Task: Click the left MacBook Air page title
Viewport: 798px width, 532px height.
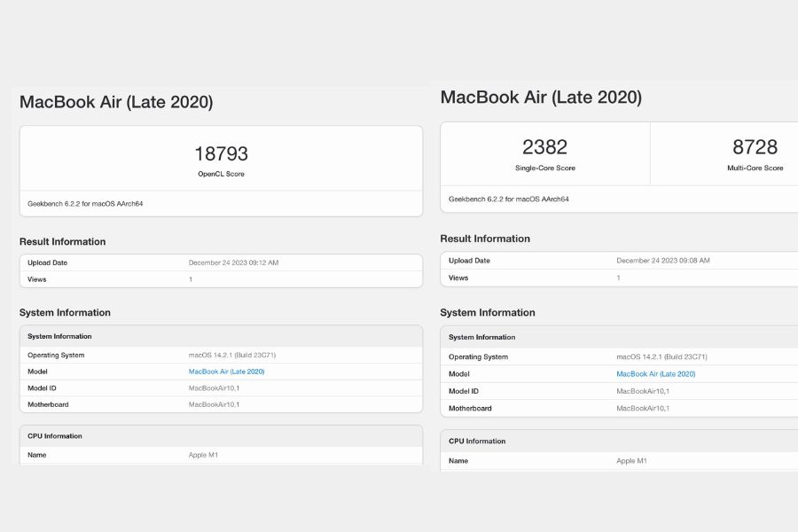Action: (x=119, y=102)
